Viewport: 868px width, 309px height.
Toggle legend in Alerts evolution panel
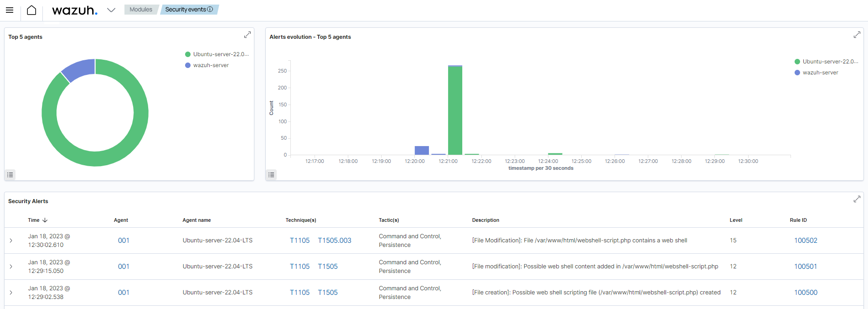271,175
